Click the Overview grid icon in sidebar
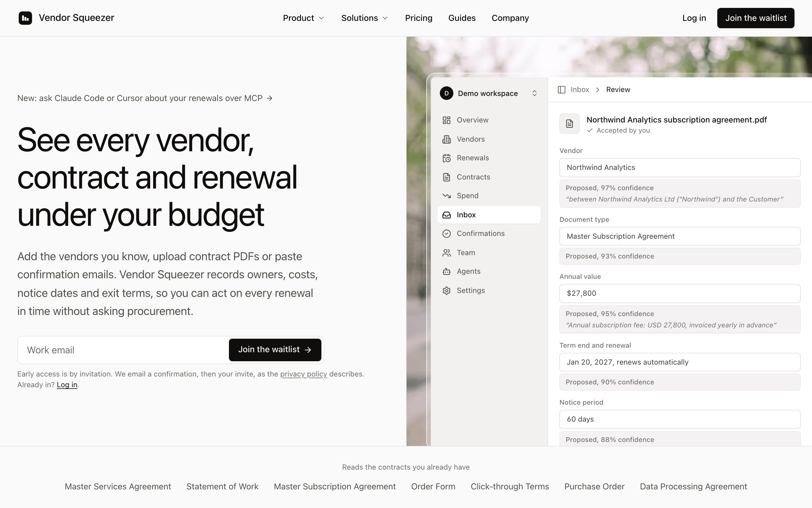The width and height of the screenshot is (812, 508). (446, 120)
